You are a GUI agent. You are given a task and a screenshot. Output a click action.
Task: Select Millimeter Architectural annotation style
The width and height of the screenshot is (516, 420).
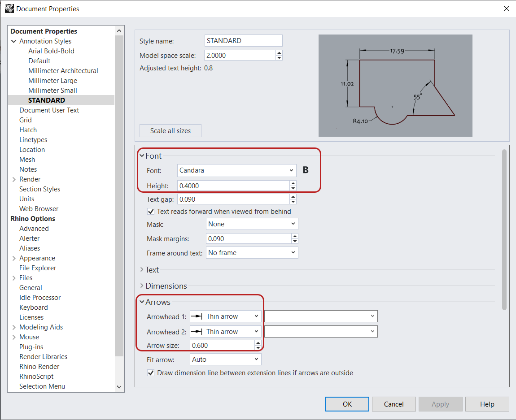[63, 71]
